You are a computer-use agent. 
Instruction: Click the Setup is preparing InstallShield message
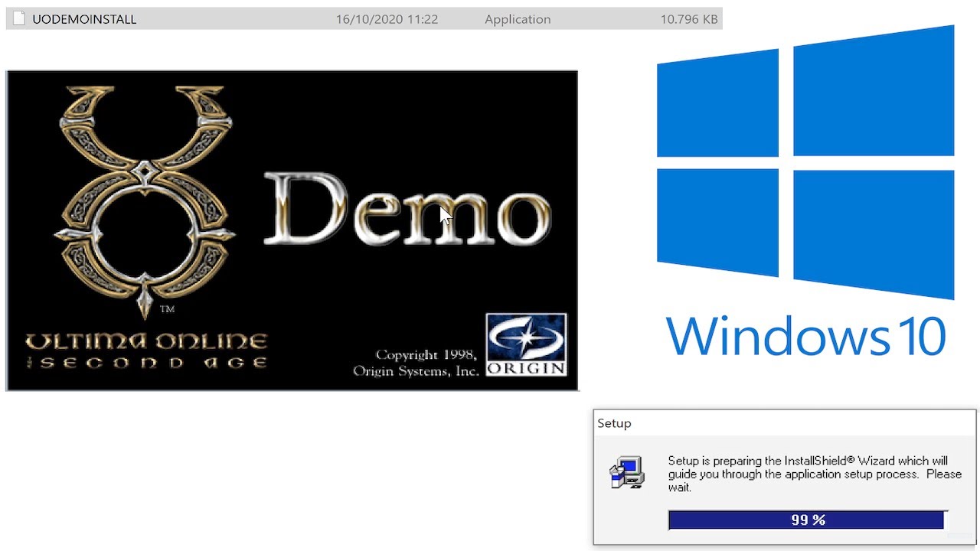[x=815, y=474]
